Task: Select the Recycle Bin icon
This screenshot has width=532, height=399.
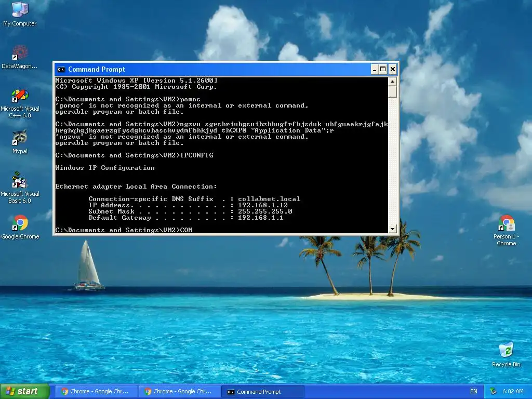Action: [x=506, y=355]
